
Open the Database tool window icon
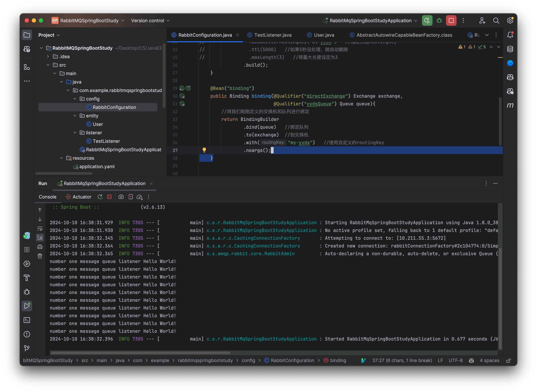(x=510, y=49)
